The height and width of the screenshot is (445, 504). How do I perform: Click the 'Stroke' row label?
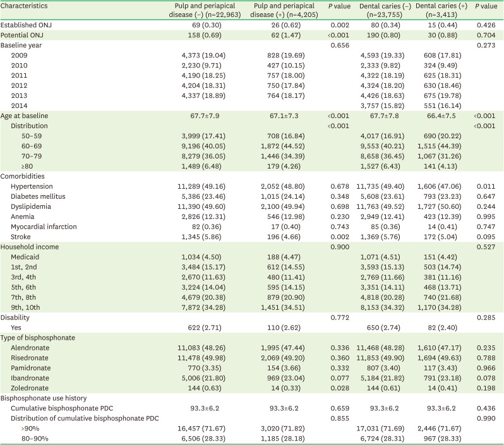click(21, 237)
